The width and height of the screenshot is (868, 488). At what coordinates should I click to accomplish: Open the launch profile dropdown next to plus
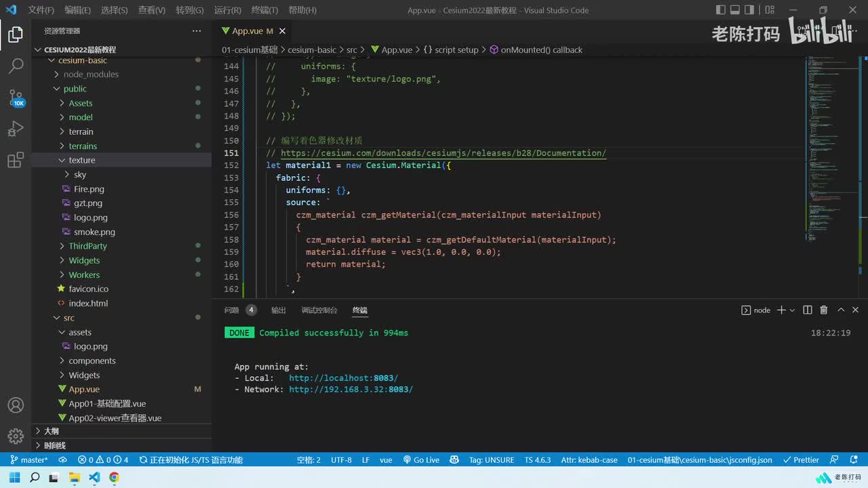(792, 310)
